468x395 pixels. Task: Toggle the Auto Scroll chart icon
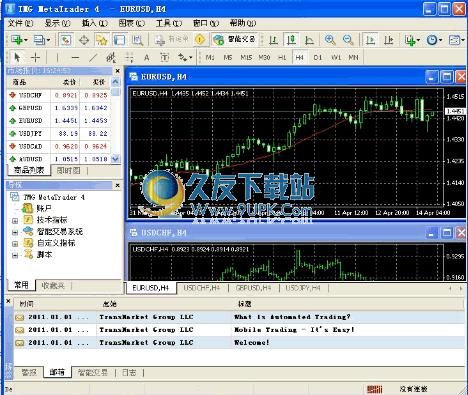pos(371,40)
